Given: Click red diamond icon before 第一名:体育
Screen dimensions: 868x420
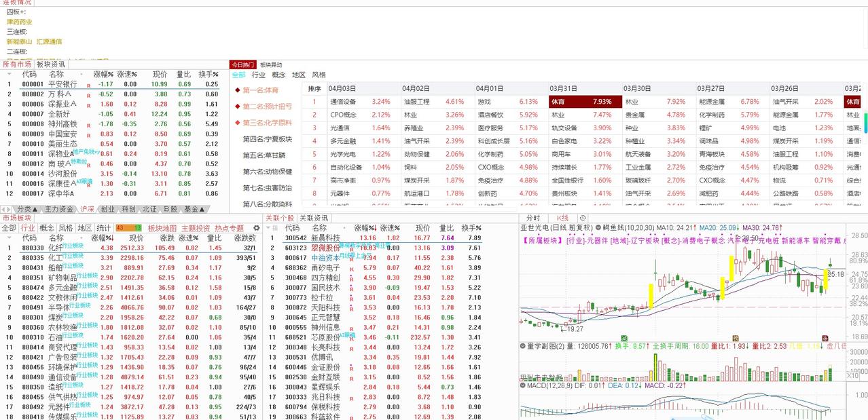Looking at the screenshot, I should tap(236, 89).
